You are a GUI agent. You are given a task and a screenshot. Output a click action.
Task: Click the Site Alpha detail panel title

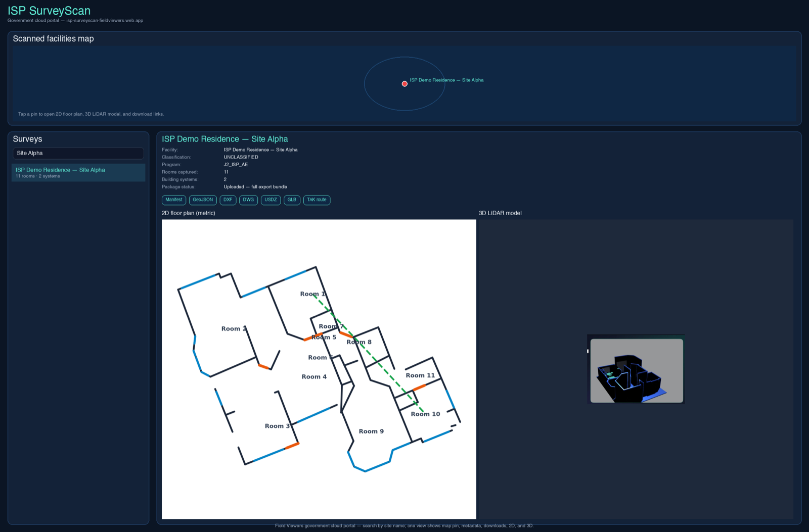225,139
